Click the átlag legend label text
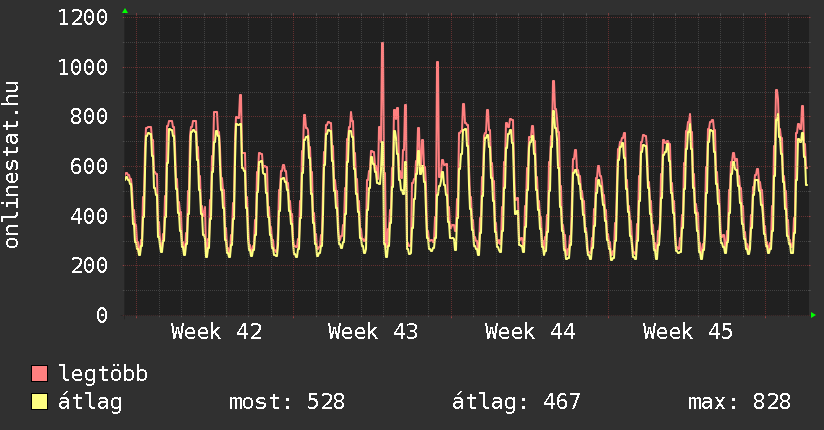This screenshot has height=430, width=824. click(x=92, y=402)
